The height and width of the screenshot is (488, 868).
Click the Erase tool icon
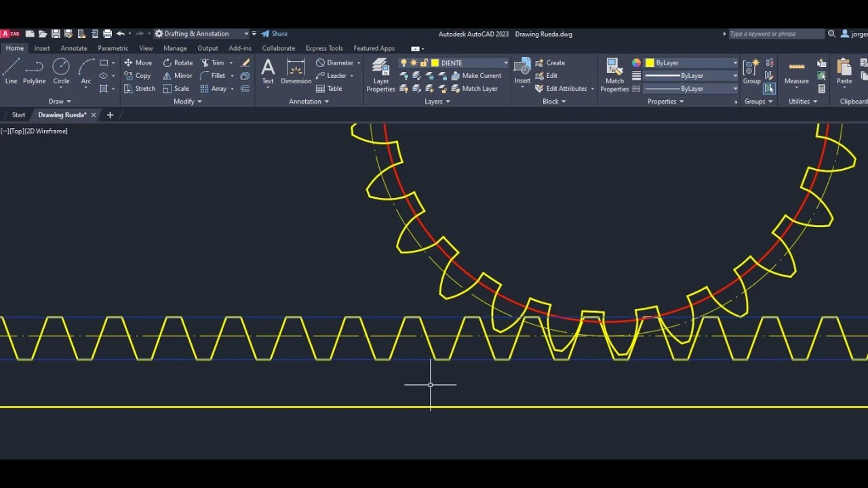tap(245, 62)
